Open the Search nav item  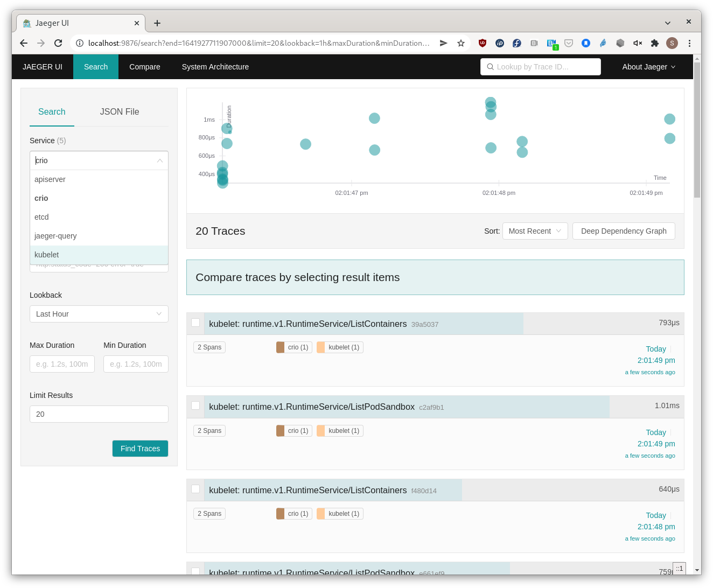tap(96, 67)
